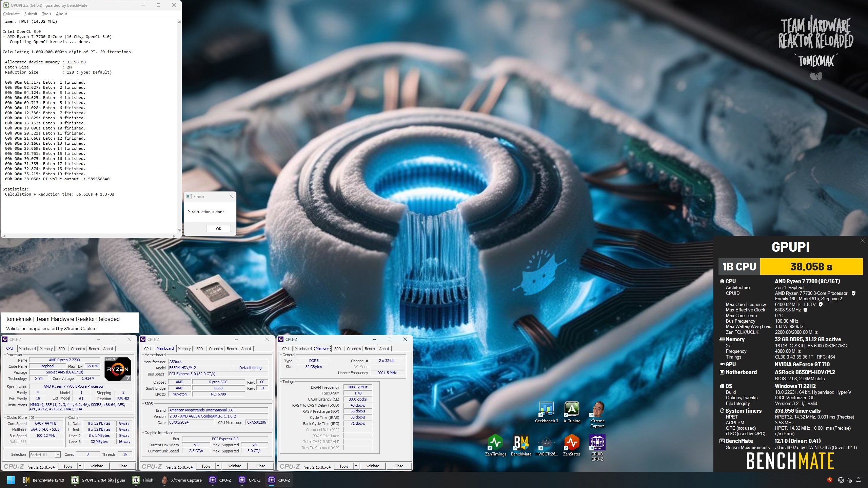868x488 pixels.
Task: Switch to the Mainboard tab in the CPU-Z DRAM timings window
Action: click(x=303, y=349)
